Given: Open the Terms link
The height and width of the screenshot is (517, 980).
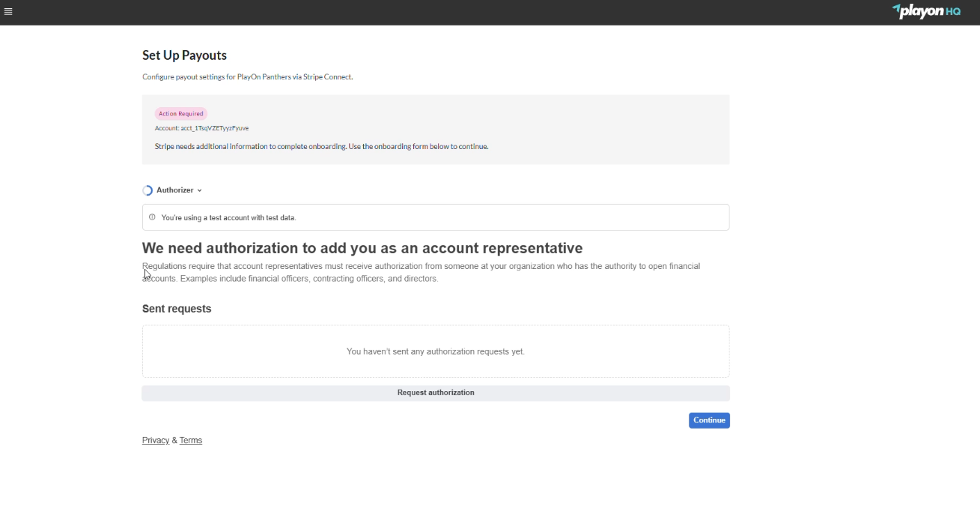Looking at the screenshot, I should point(191,441).
